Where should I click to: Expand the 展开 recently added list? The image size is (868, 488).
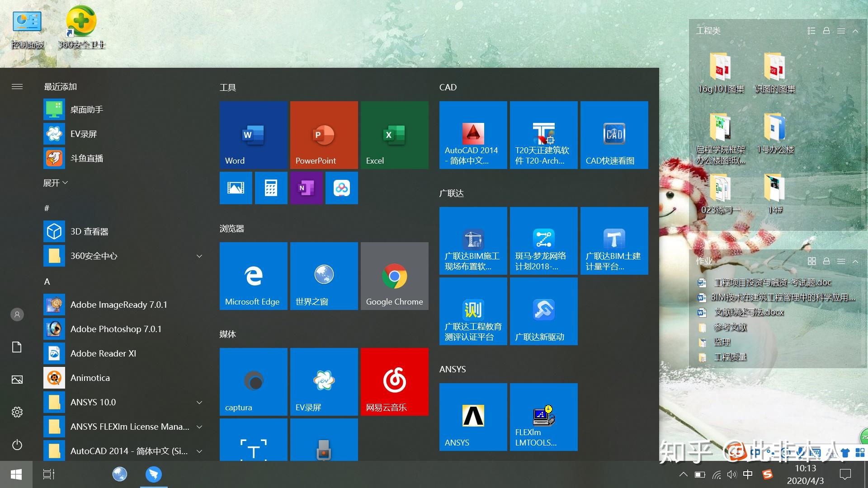click(56, 183)
